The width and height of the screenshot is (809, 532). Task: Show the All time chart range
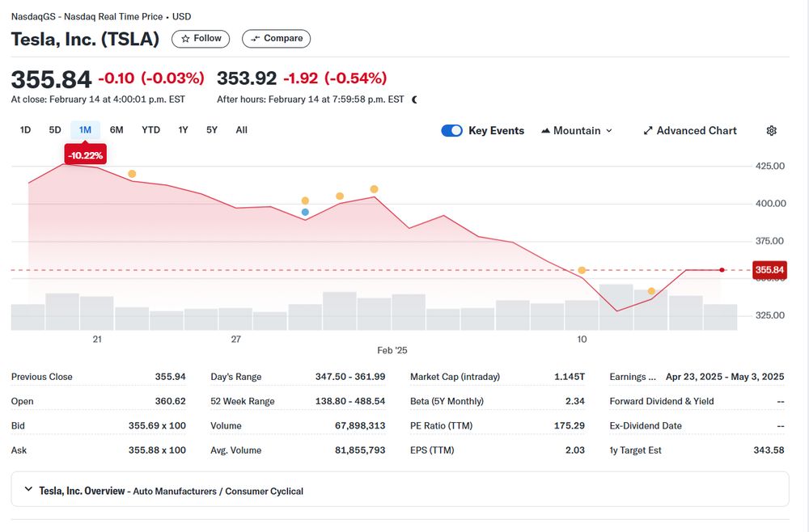241,130
